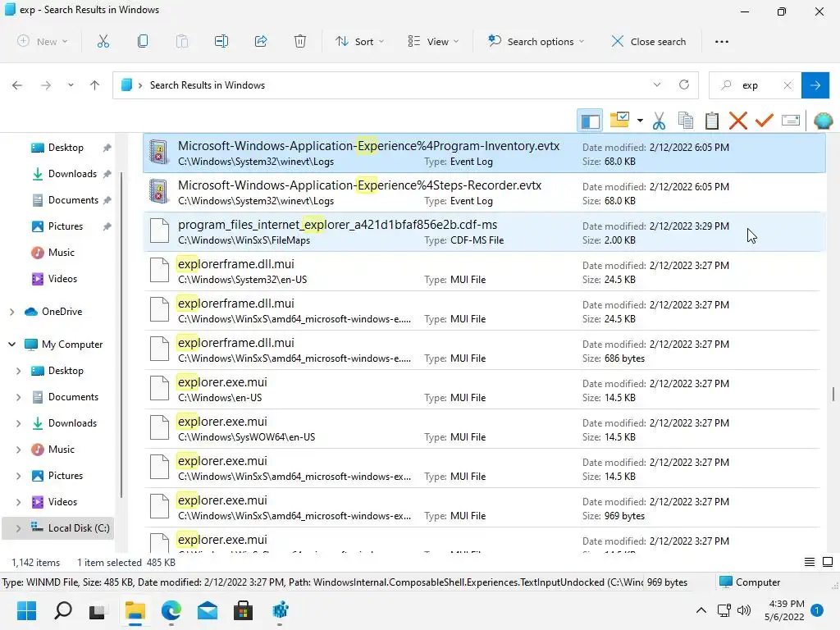Click the two-pages copy icon in Classic toolbar

[686, 121]
